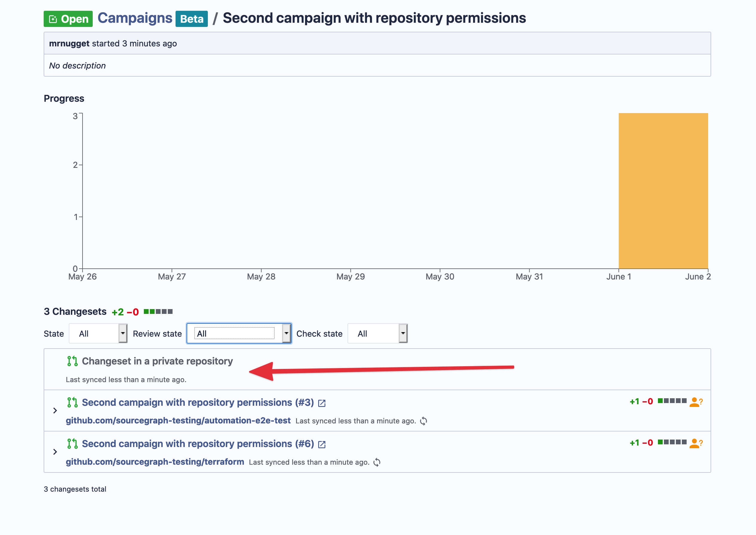756x535 pixels.
Task: Open github.com/sourcegraph-testing/terraform repository link
Action: point(155,462)
